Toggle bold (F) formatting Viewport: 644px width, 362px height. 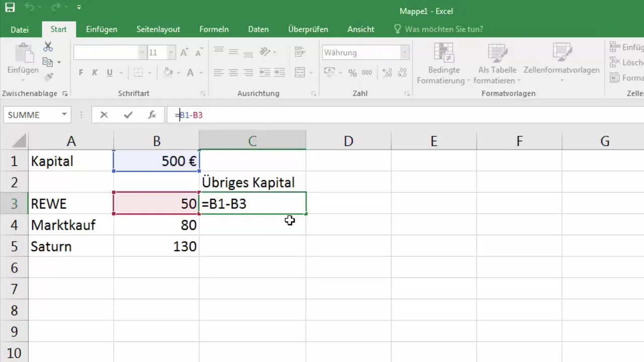(81, 73)
